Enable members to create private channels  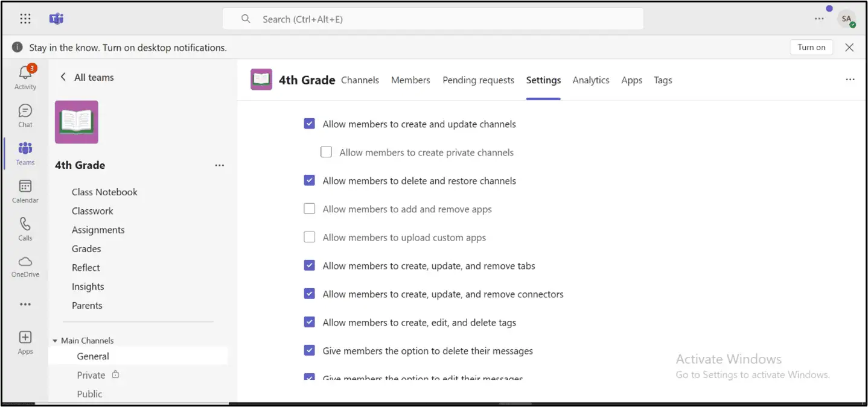327,152
